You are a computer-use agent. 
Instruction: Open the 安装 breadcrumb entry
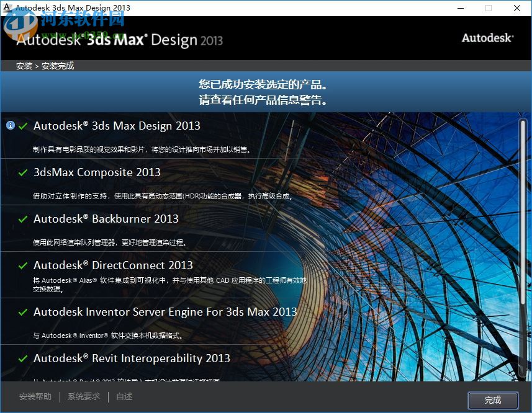coord(24,64)
